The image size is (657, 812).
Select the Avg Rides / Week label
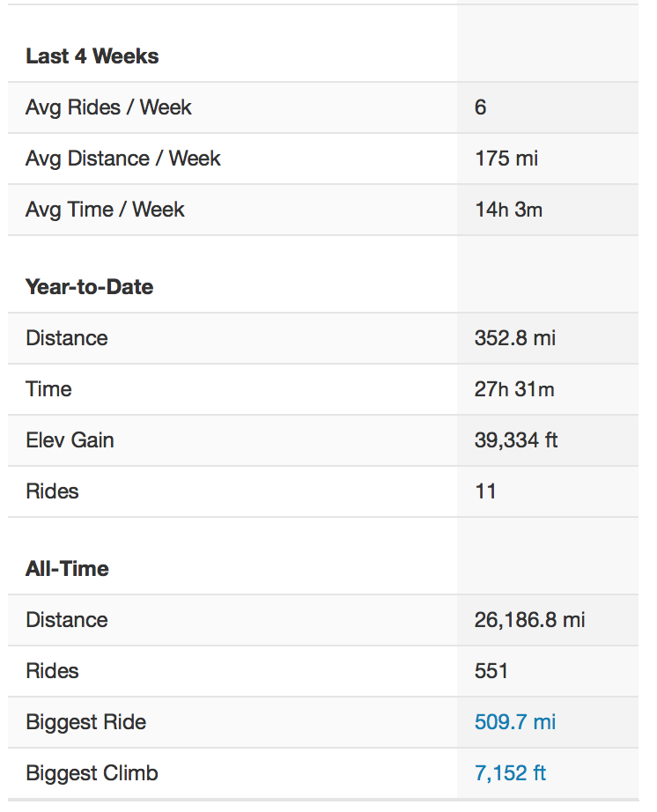[109, 107]
